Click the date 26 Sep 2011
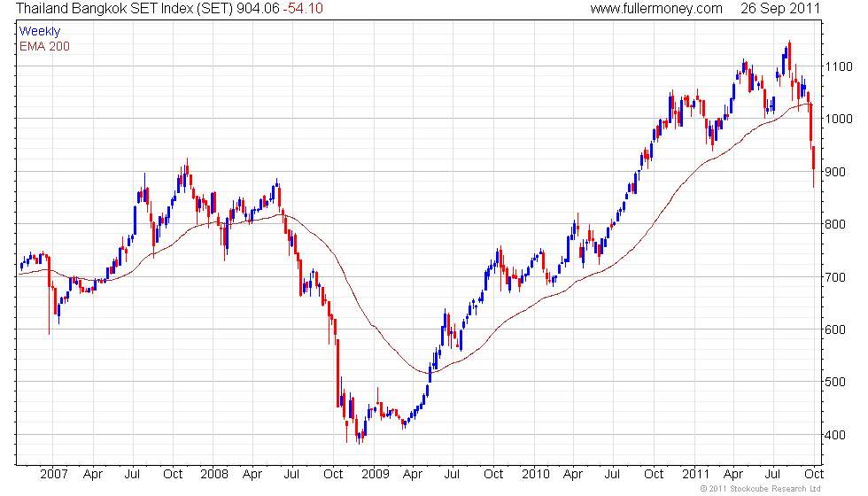Viewport: 868px width, 496px height. pos(780,9)
